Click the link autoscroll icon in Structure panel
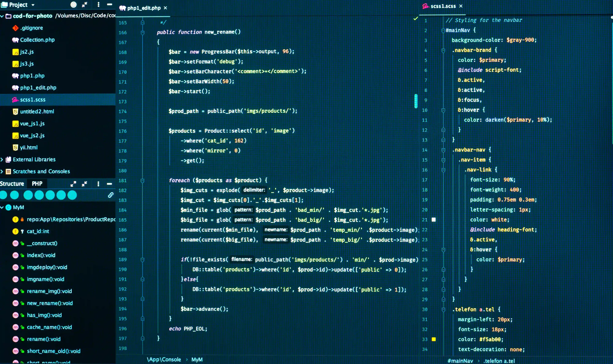This screenshot has width=613, height=364. 111,195
